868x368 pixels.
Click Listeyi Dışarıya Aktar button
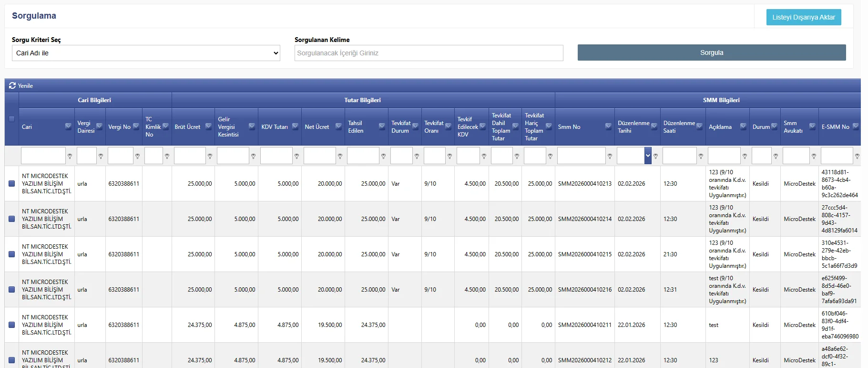[803, 17]
